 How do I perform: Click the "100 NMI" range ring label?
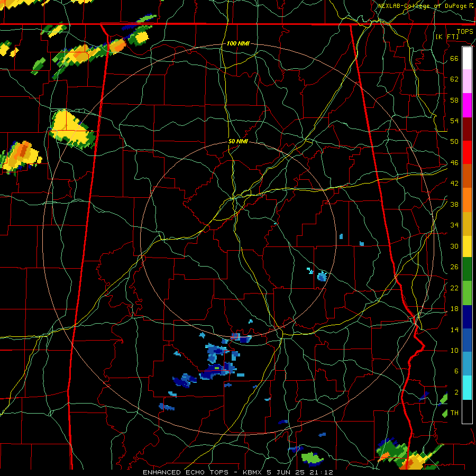point(238,43)
